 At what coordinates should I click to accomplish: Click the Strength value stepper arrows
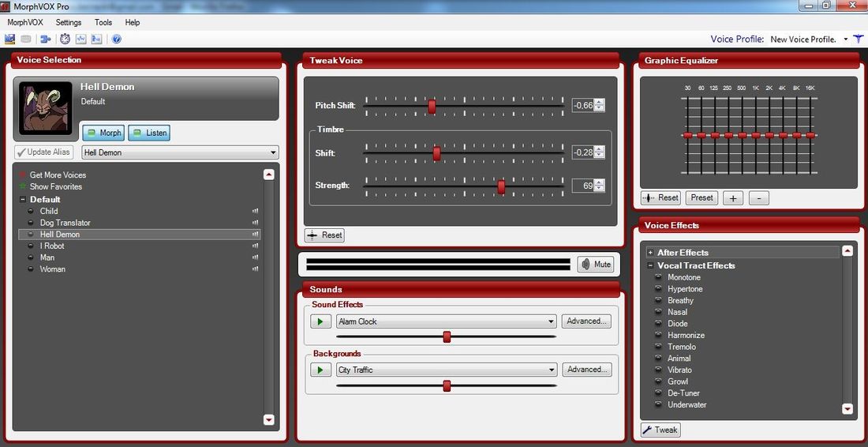pyautogui.click(x=600, y=186)
